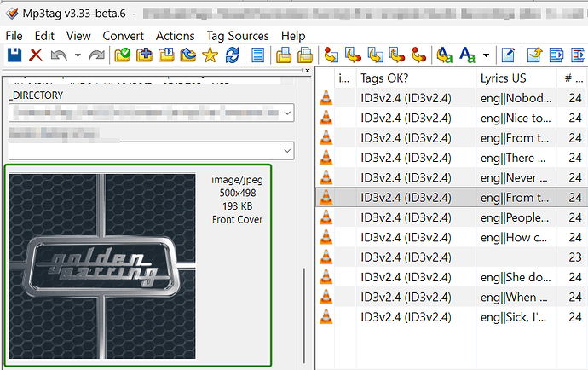Click the Change directory folder-checkmark icon
Viewport: 588px width, 370px height.
tap(122, 55)
